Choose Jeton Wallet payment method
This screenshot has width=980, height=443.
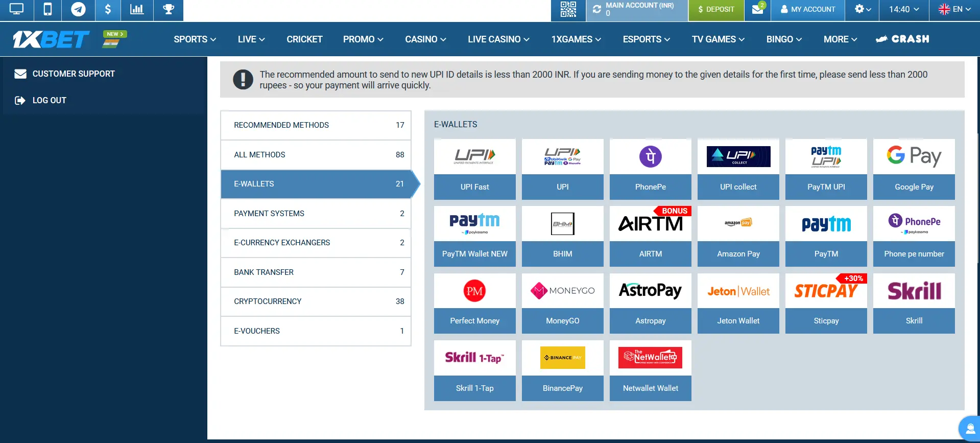[x=738, y=304]
